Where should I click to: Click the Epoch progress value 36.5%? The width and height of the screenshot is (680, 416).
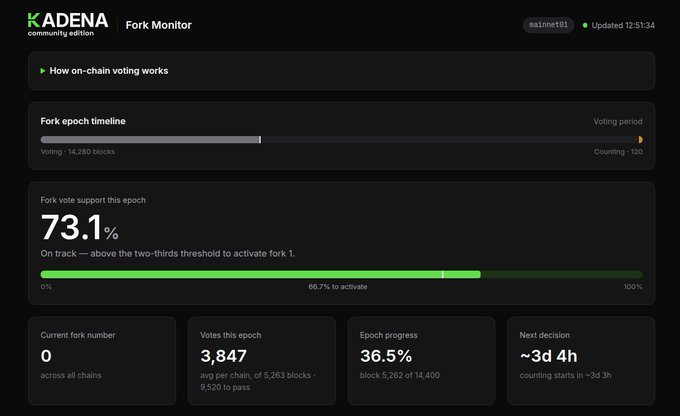click(386, 356)
